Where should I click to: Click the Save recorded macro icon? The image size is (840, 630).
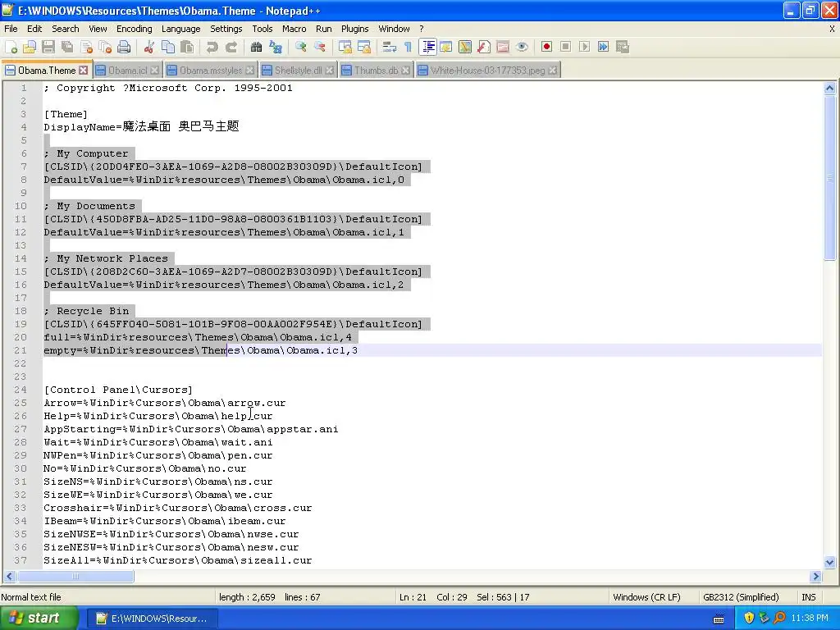[622, 47]
